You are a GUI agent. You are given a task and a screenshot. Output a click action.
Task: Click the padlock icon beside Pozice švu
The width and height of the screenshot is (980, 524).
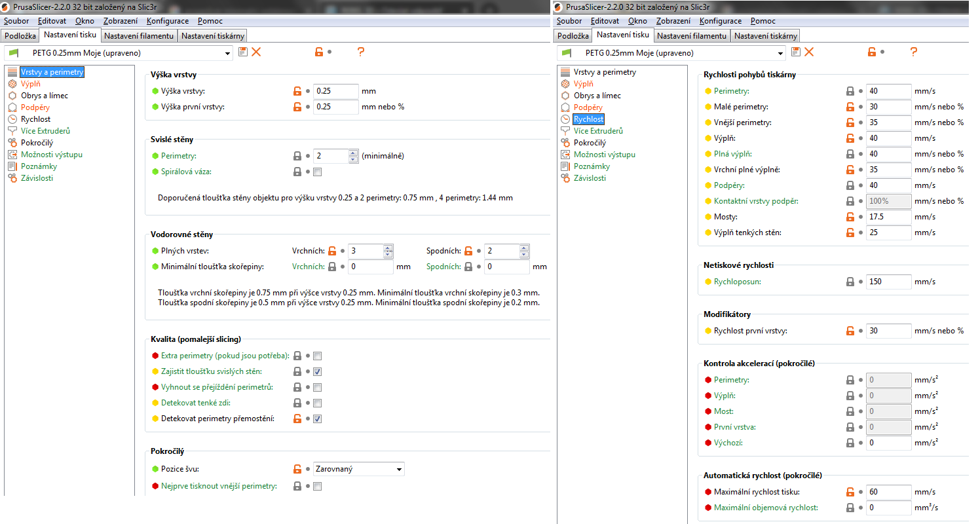(297, 469)
